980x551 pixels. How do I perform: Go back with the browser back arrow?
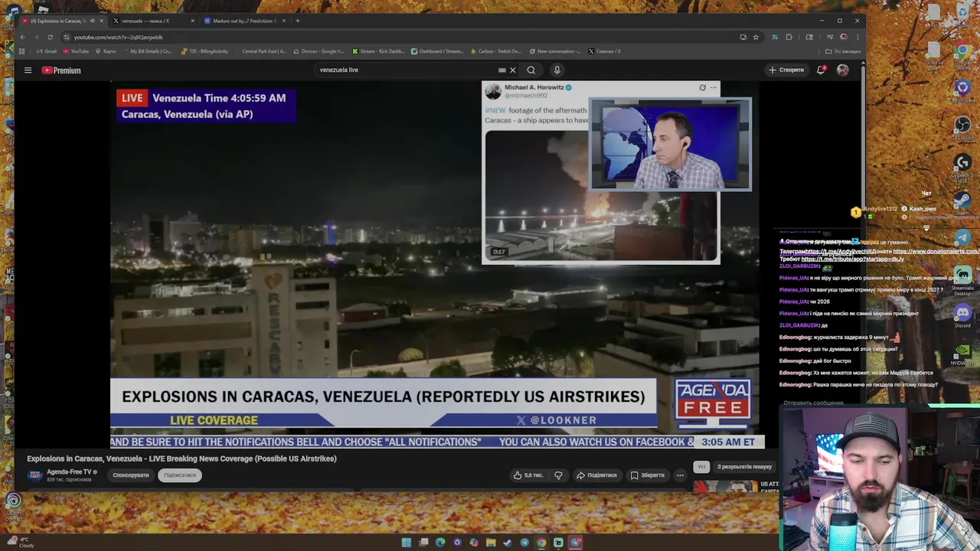22,37
